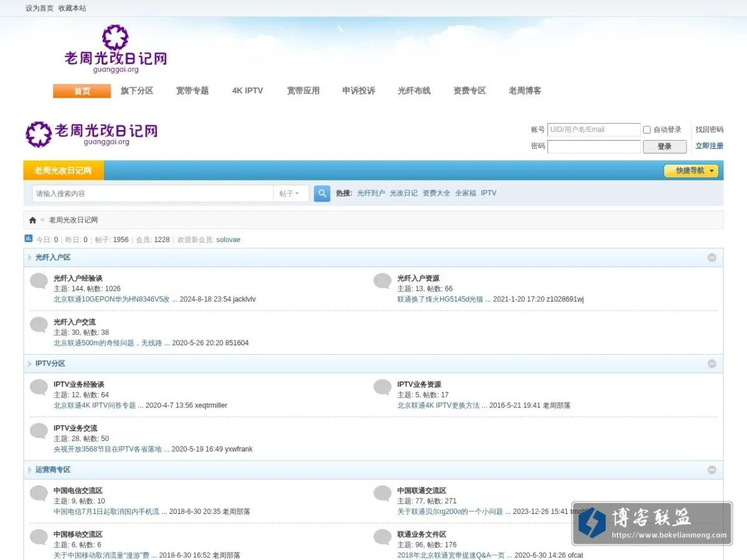
Task: Open the 宽带专题 menu item
Action: (192, 91)
